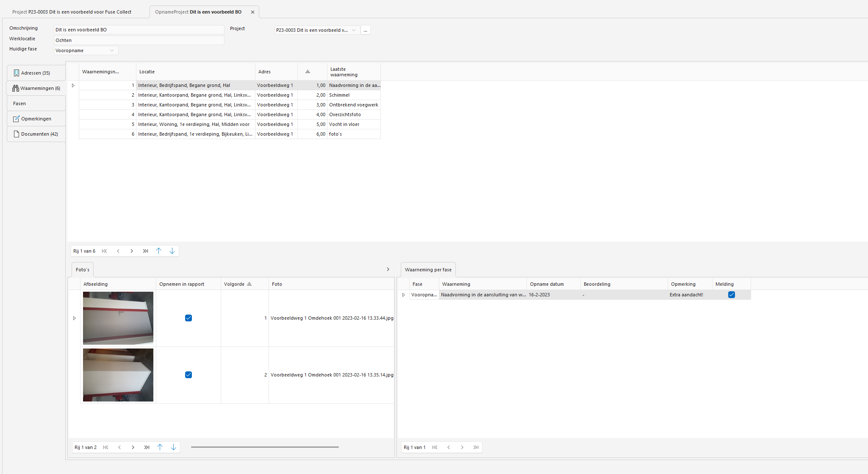Go to previous row in Waarnemingen pager
This screenshot has height=474, width=868.
[118, 251]
